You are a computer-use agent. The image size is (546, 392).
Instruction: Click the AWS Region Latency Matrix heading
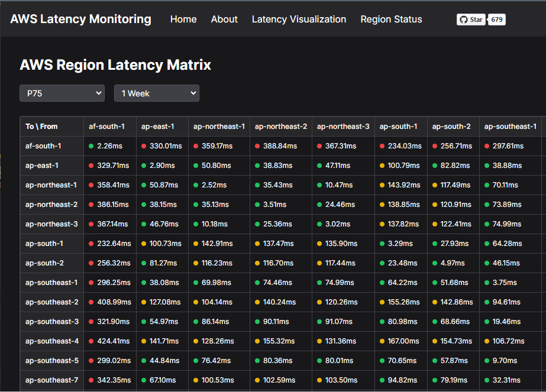click(115, 65)
